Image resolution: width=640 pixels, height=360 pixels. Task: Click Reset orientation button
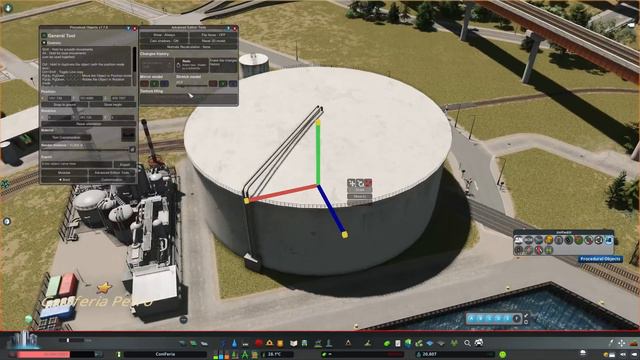pyautogui.click(x=89, y=124)
